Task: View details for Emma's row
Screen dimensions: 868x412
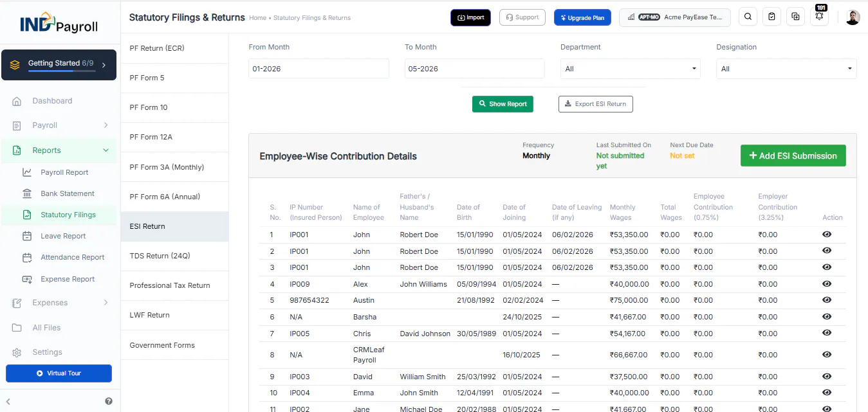Action: tap(827, 393)
